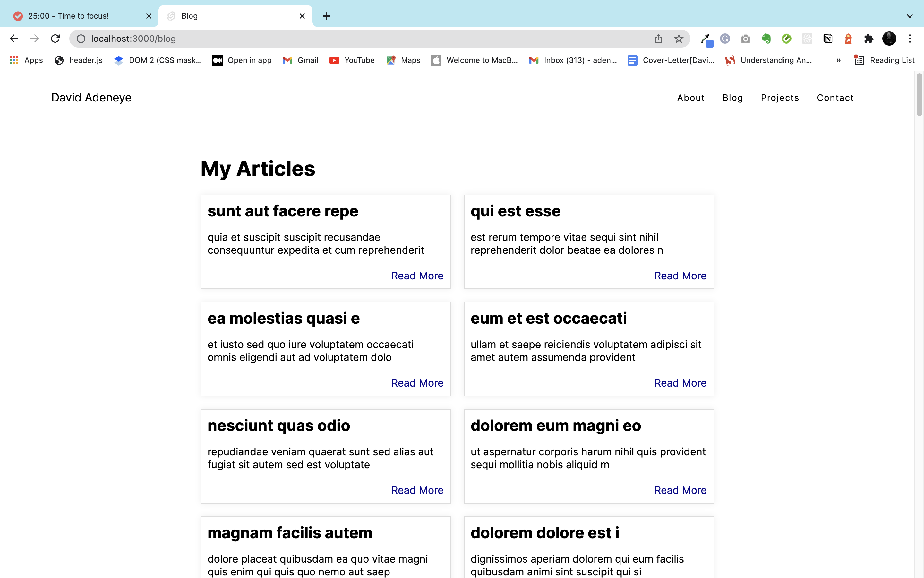Open the Maps bookmark
924x578 pixels.
click(403, 60)
